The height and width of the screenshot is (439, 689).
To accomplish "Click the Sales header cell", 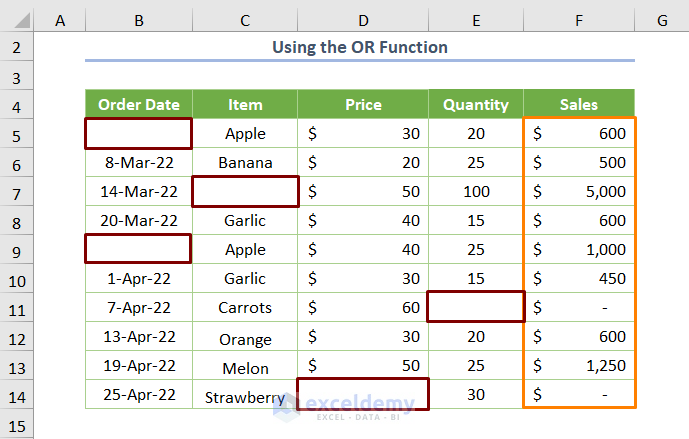I will coord(580,104).
